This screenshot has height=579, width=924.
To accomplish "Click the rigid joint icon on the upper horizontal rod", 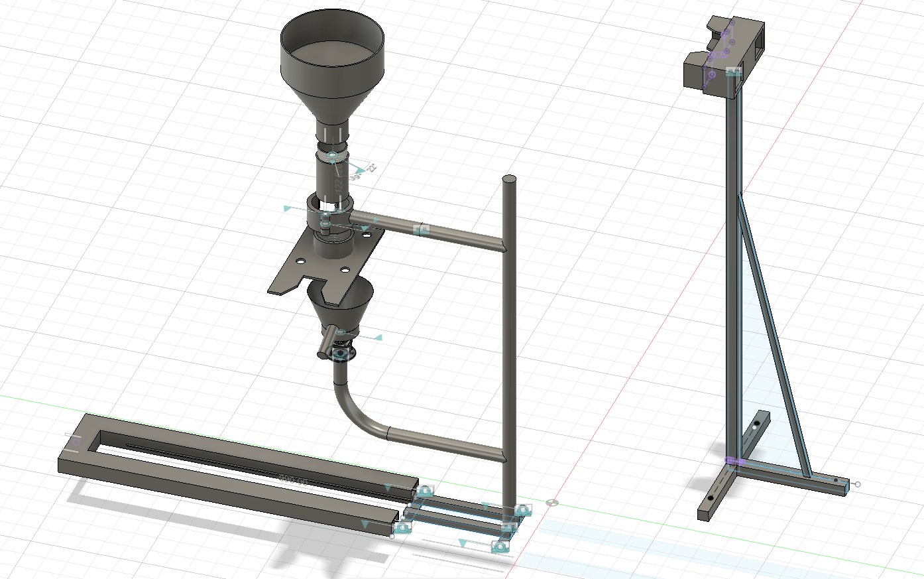I will [421, 230].
